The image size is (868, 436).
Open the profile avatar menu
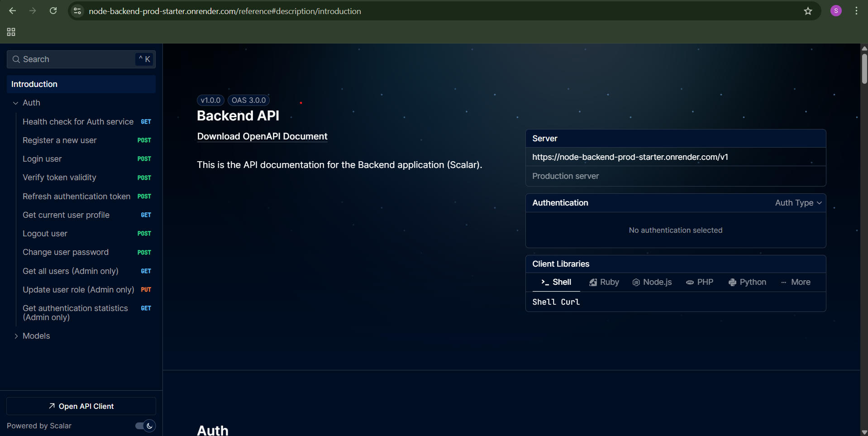(836, 11)
